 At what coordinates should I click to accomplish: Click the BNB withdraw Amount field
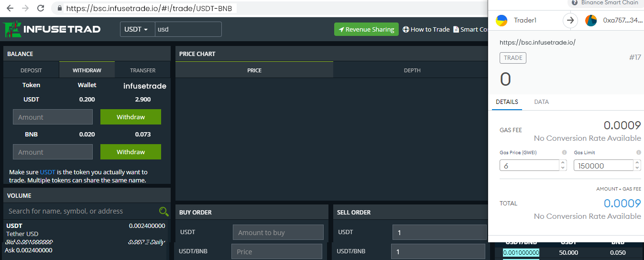[53, 152]
